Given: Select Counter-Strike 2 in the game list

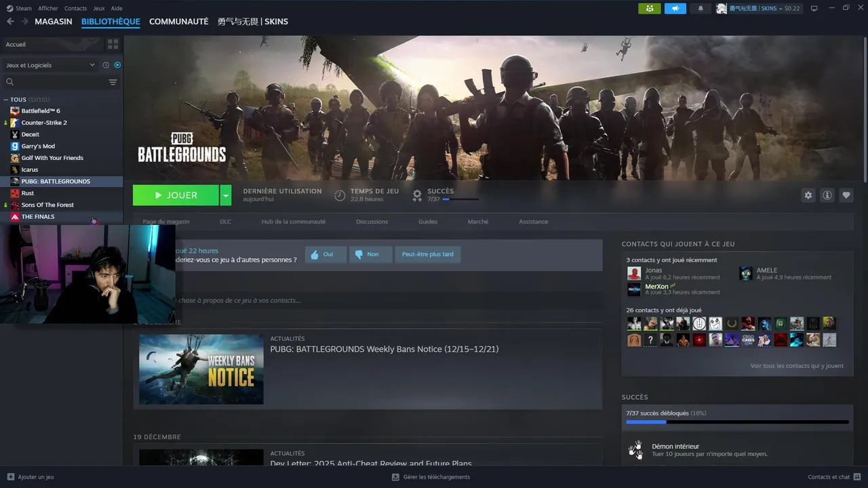Looking at the screenshot, I should tap(62, 123).
